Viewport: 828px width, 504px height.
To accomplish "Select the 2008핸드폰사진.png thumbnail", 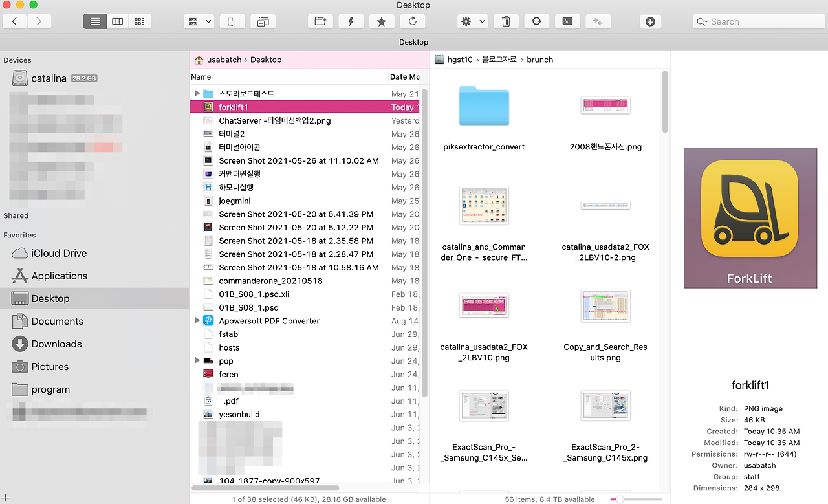I will tap(605, 105).
